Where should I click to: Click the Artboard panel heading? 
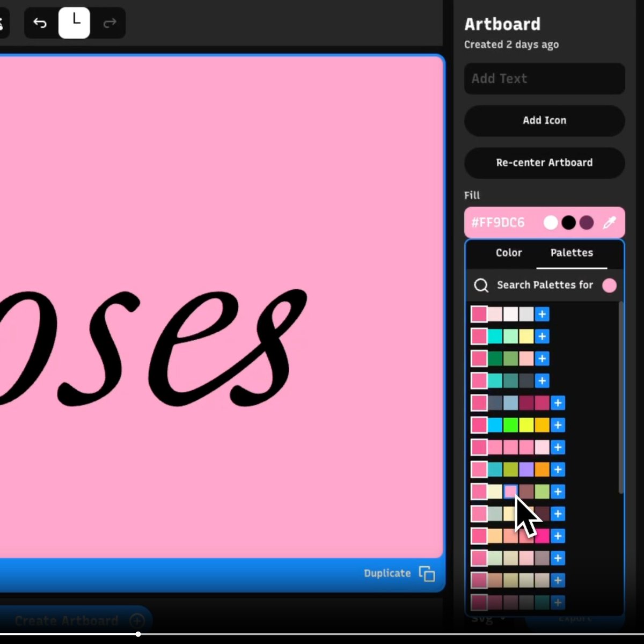(x=502, y=24)
